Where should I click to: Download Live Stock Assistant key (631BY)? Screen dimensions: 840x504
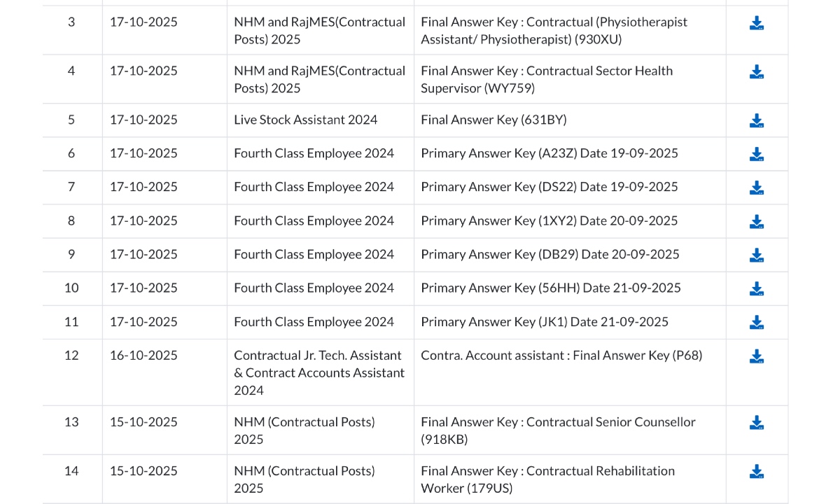click(756, 122)
